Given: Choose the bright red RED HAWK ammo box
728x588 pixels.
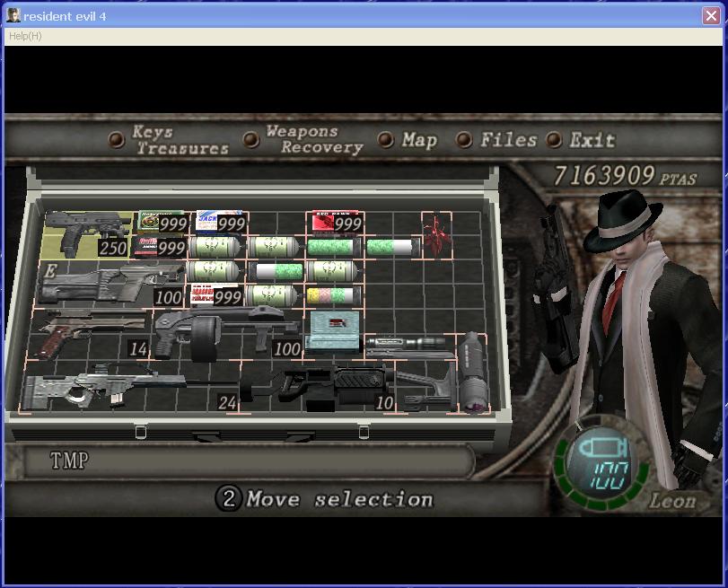Looking at the screenshot, I should pos(336,223).
